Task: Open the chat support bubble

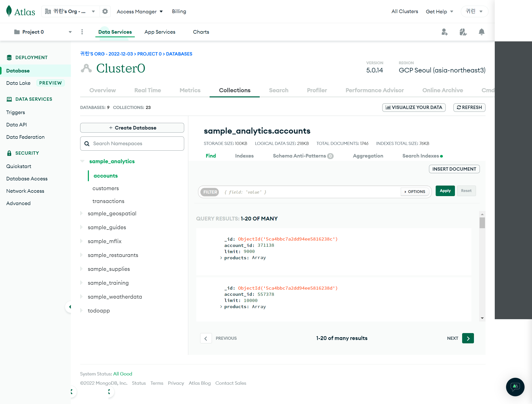Action: pos(515,387)
